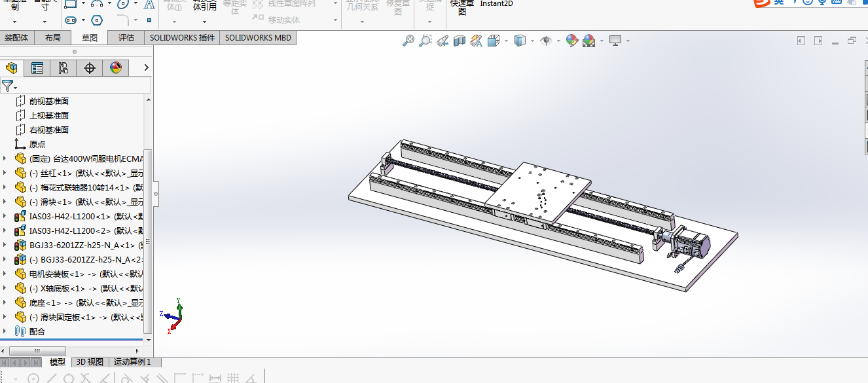This screenshot has width=868, height=383.
Task: Expand the manager tabs with right chevron
Action: point(147,67)
